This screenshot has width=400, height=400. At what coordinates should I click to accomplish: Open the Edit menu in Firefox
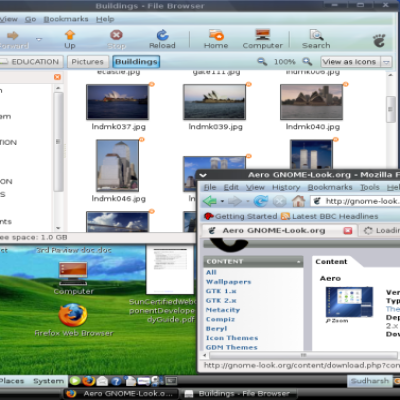[x=231, y=187]
